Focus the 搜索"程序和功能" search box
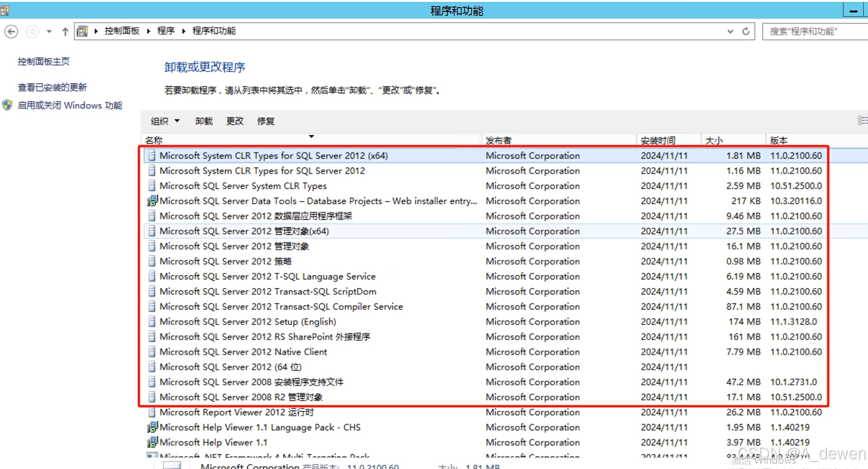 click(815, 32)
